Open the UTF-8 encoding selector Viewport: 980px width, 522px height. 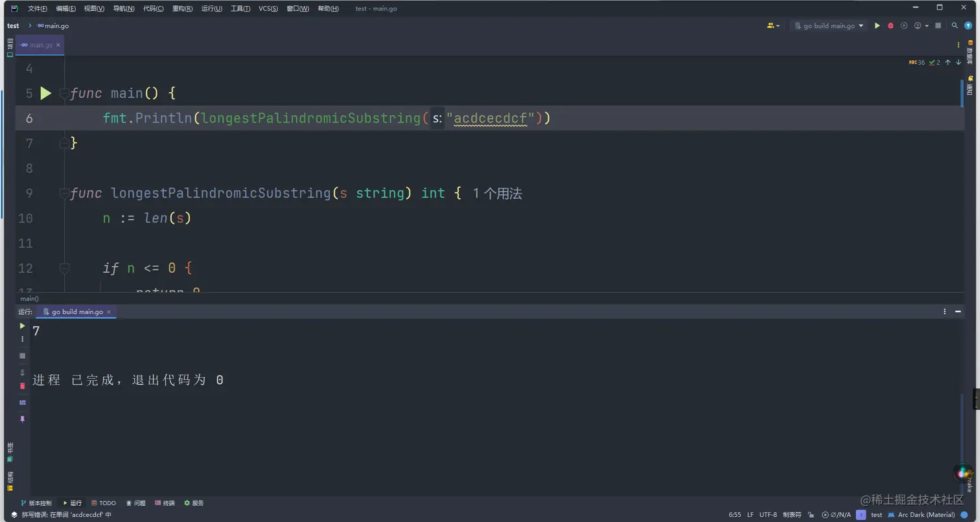click(x=768, y=515)
